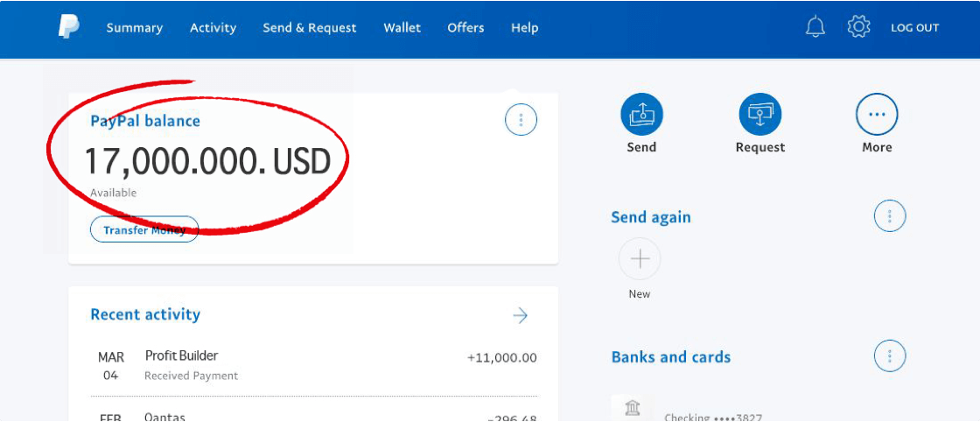Click the 17,000.000. USD balance amount

[207, 161]
